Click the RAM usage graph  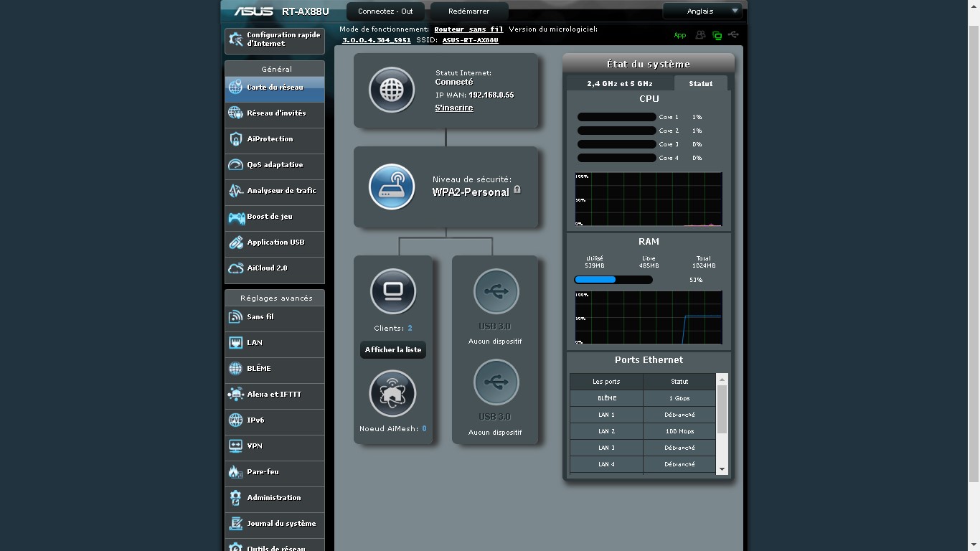[x=649, y=318]
